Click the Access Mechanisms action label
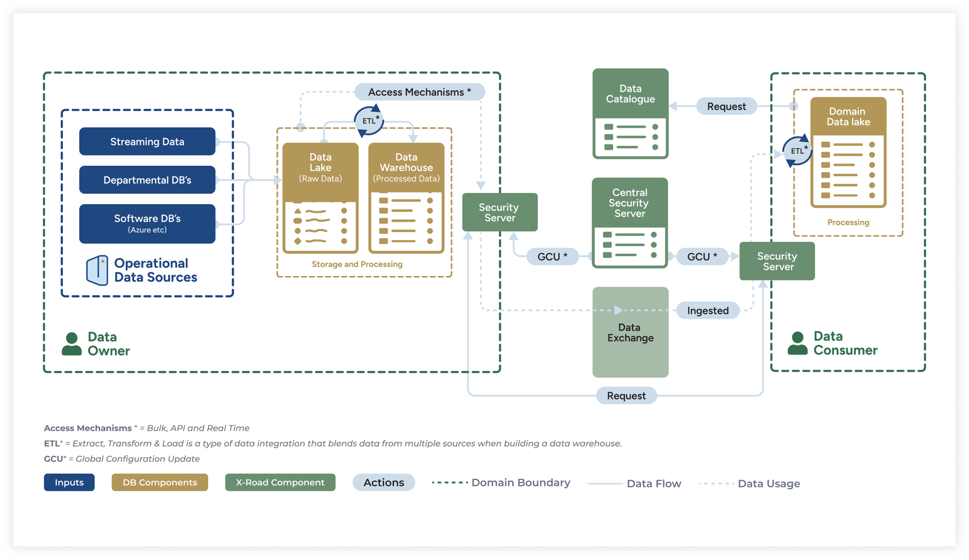The height and width of the screenshot is (560, 969). coord(419,92)
